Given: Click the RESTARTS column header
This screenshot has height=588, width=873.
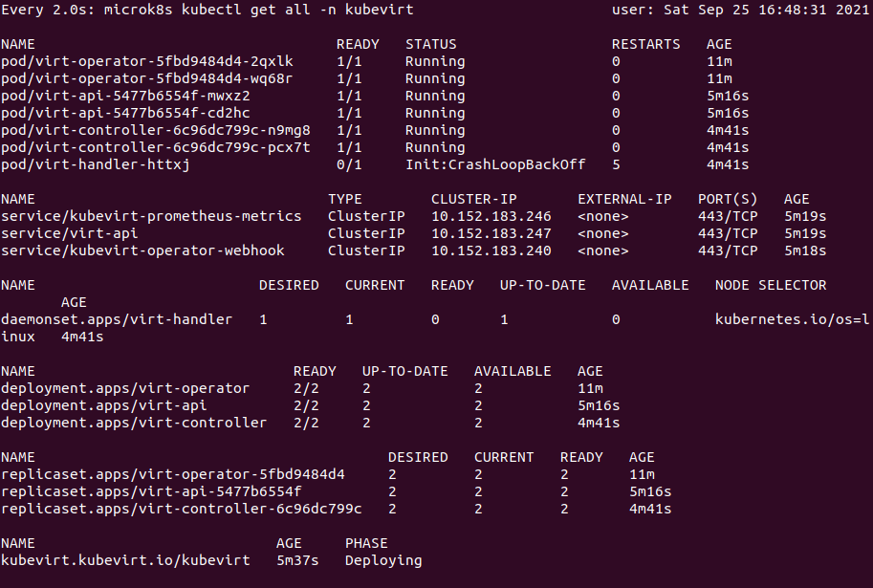Looking at the screenshot, I should click(645, 45).
